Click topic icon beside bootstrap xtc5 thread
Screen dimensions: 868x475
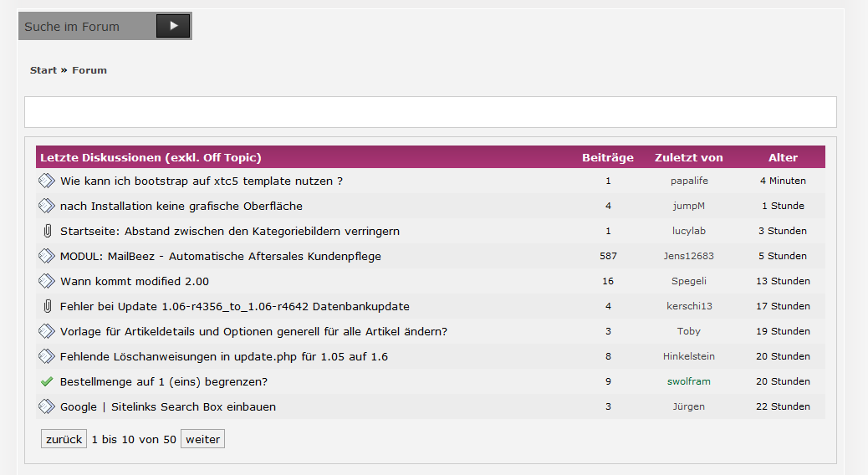(x=47, y=181)
